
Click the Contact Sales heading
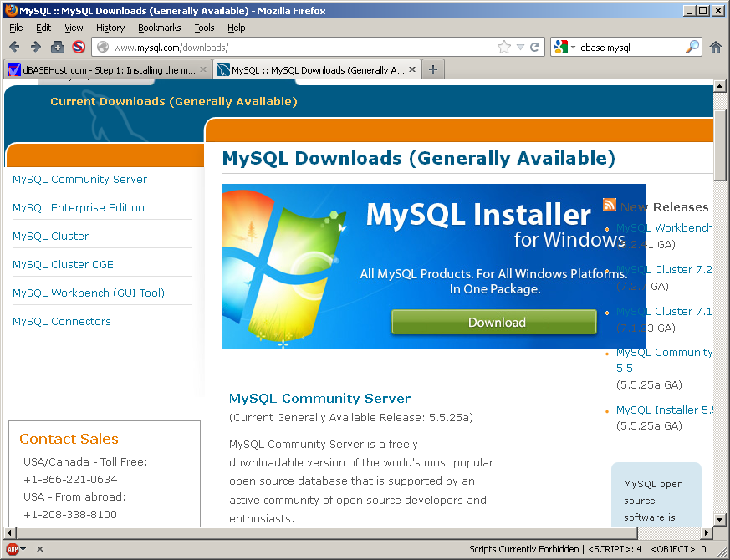coord(69,439)
